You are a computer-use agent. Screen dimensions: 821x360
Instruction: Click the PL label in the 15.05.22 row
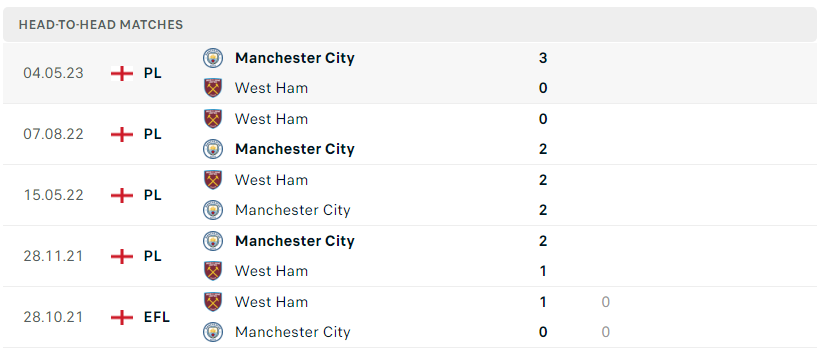(153, 195)
